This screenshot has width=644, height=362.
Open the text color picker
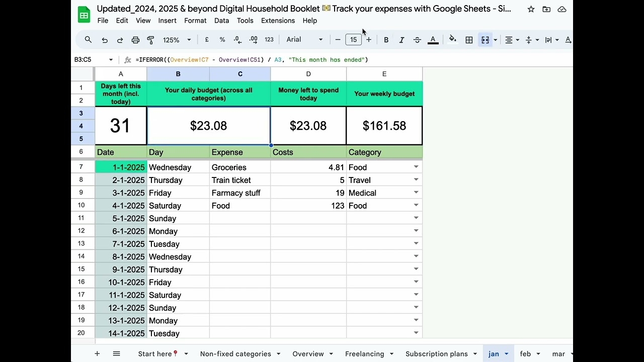433,40
